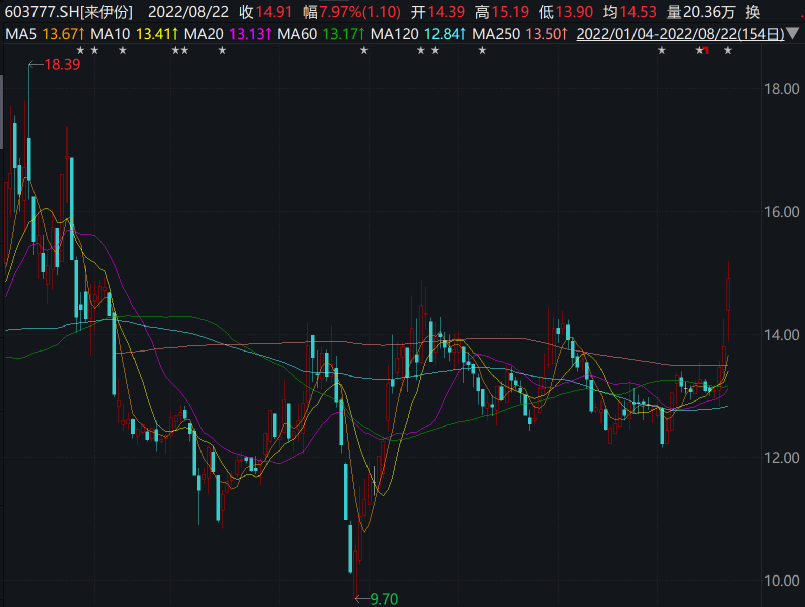The image size is (805, 607).
Task: Open the lone star marker above the 9.70 low
Action: tap(364, 51)
